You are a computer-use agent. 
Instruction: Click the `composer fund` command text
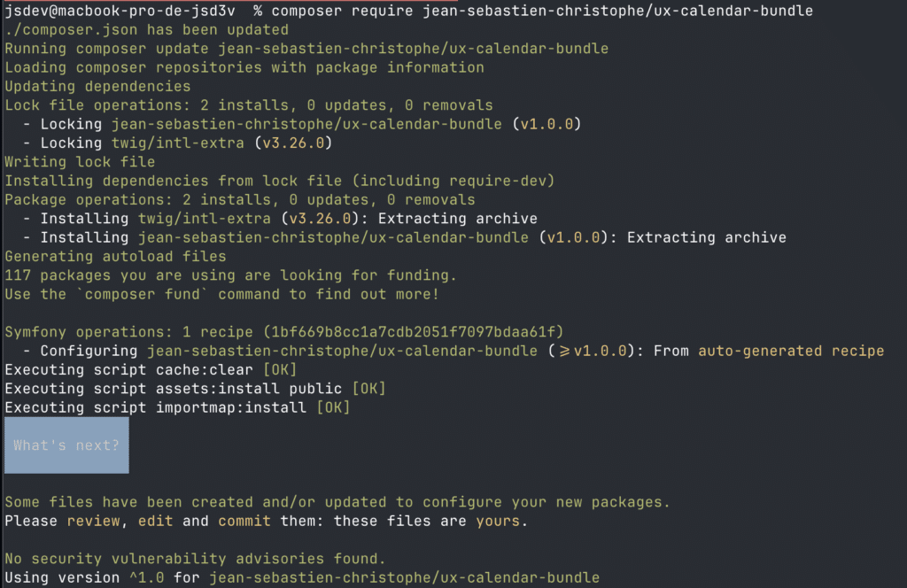coord(143,294)
